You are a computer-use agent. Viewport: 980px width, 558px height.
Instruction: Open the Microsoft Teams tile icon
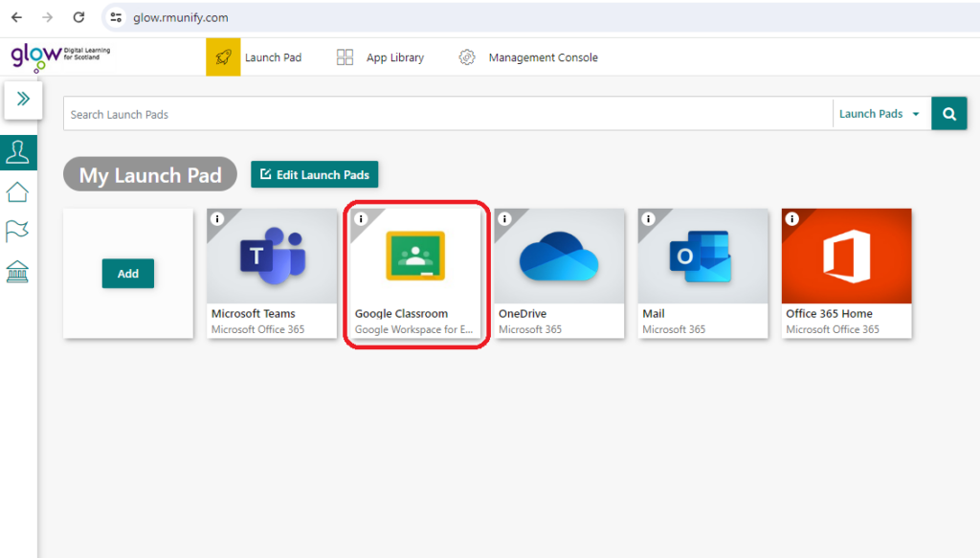(272, 257)
